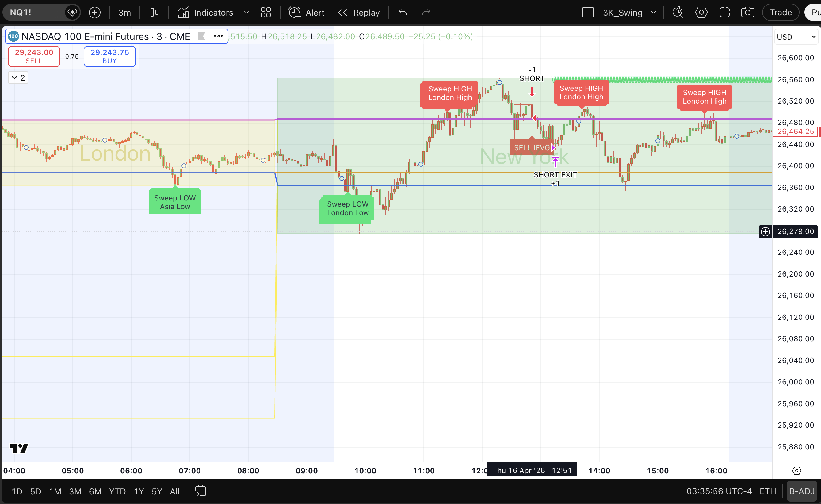Expand the 3K_Swing layout dropdown arrow
Viewport: 821px width, 504px height.
pyautogui.click(x=654, y=13)
